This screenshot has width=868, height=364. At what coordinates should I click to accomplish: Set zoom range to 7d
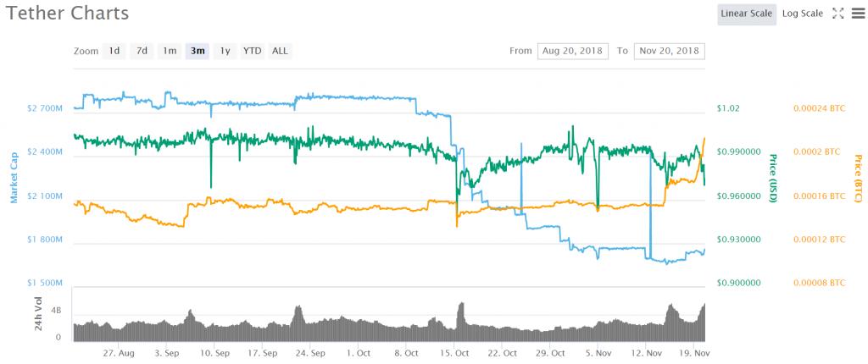click(x=142, y=51)
